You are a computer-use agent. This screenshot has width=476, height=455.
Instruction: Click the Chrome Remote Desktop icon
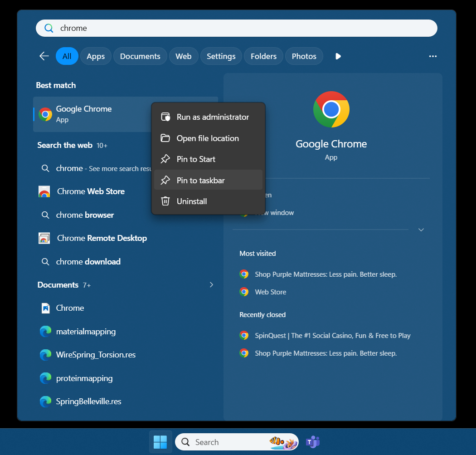pos(44,238)
